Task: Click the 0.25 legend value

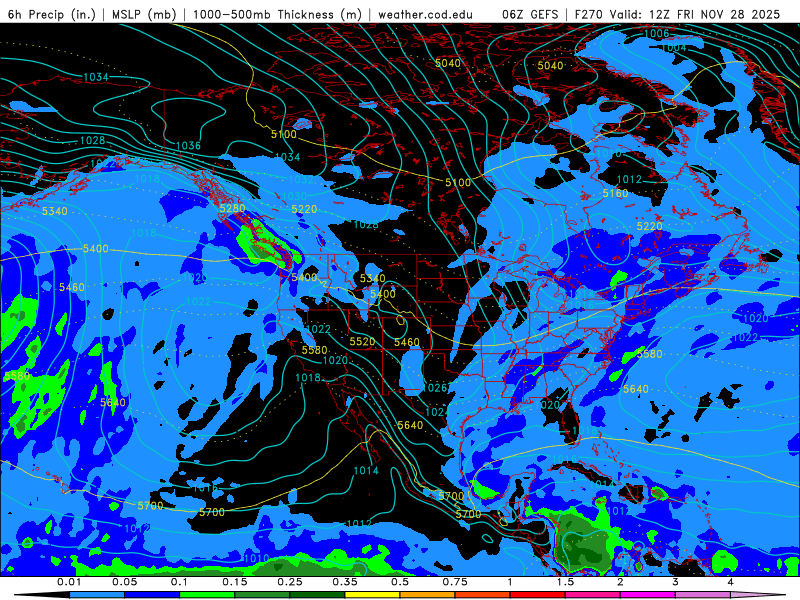Action: (x=290, y=582)
